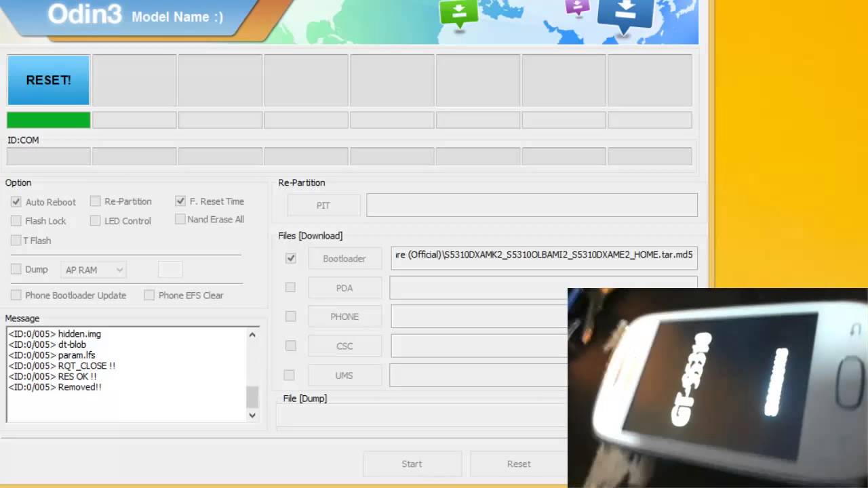Image resolution: width=868 pixels, height=488 pixels.
Task: Click message log scroll up arrow
Action: (252, 334)
